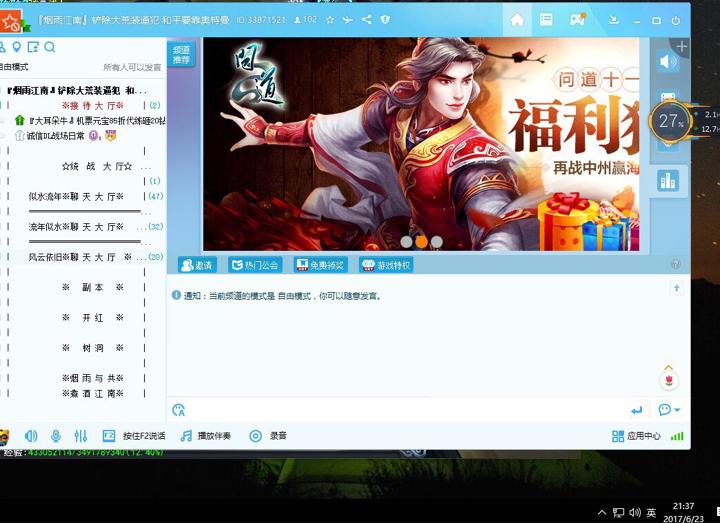The width and height of the screenshot is (720, 523).
Task: Select the 似水流年※聊天大厅※ channel
Action: tap(76, 196)
